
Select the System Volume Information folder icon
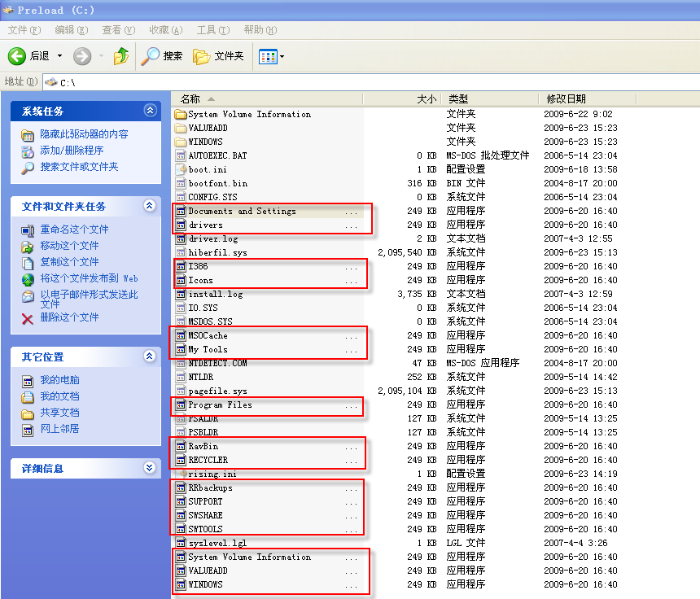(181, 114)
